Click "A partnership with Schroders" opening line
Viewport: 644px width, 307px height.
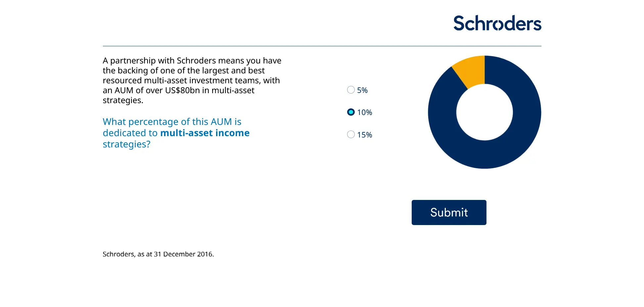[x=192, y=60]
